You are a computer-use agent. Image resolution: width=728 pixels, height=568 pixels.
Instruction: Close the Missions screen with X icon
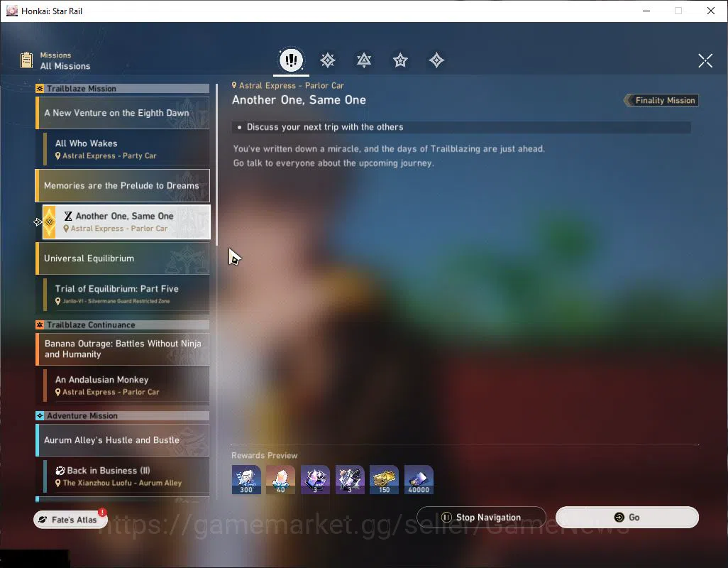click(705, 60)
